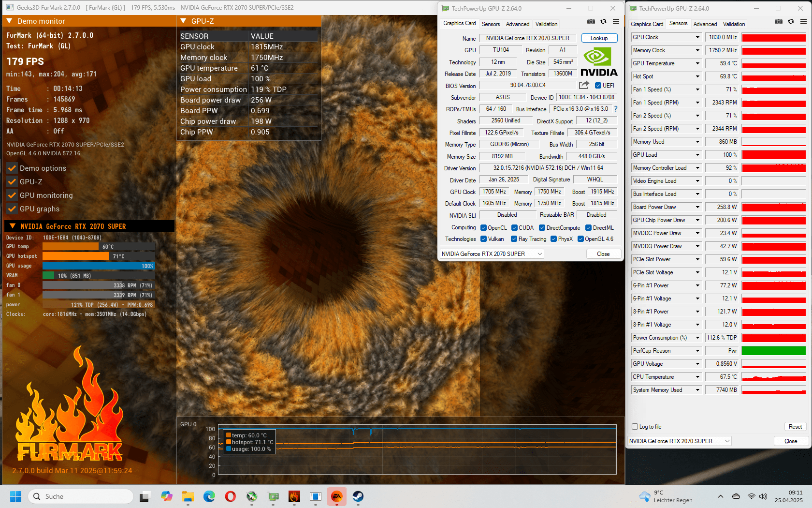Open the hamburger menu in Graphics Card window
This screenshot has height=508, width=812.
coord(616,21)
